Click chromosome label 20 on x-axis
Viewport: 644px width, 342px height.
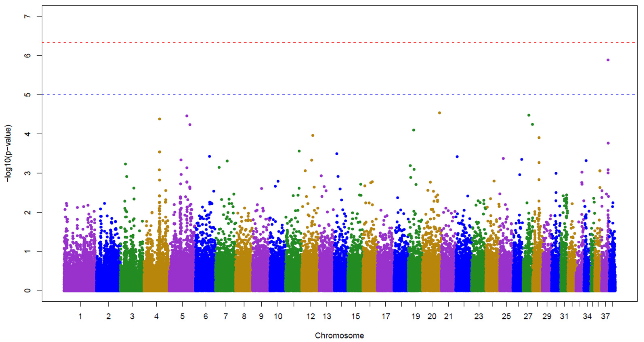click(432, 317)
